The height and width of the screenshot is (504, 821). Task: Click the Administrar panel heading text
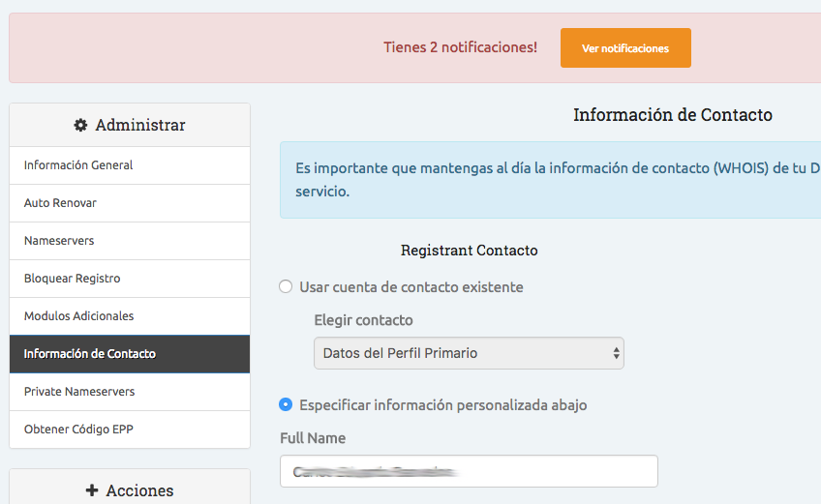coord(139,125)
